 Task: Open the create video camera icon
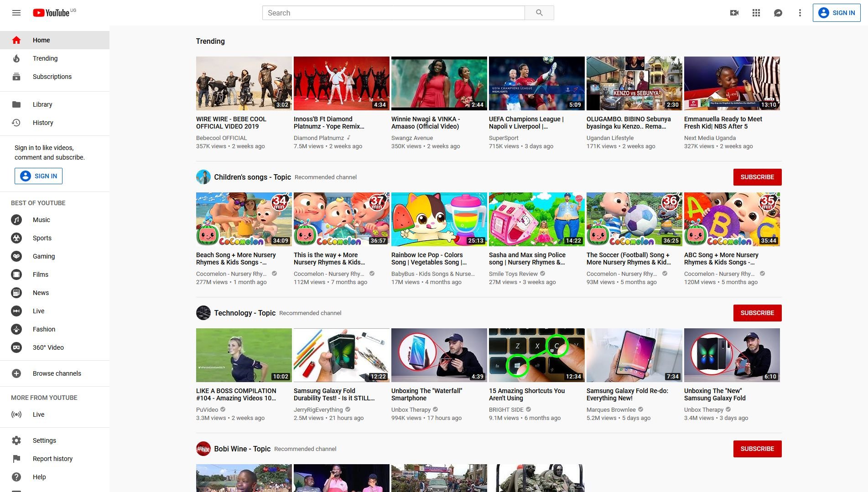734,13
